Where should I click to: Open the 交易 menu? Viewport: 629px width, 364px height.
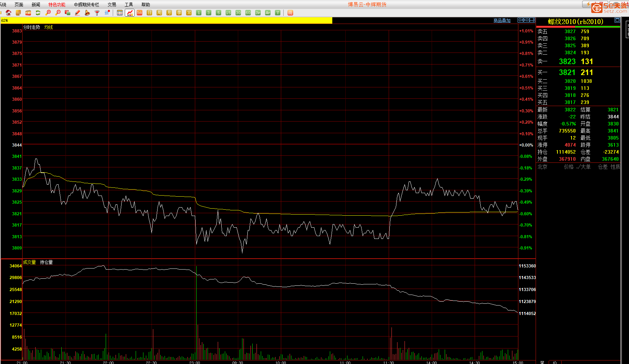(112, 5)
